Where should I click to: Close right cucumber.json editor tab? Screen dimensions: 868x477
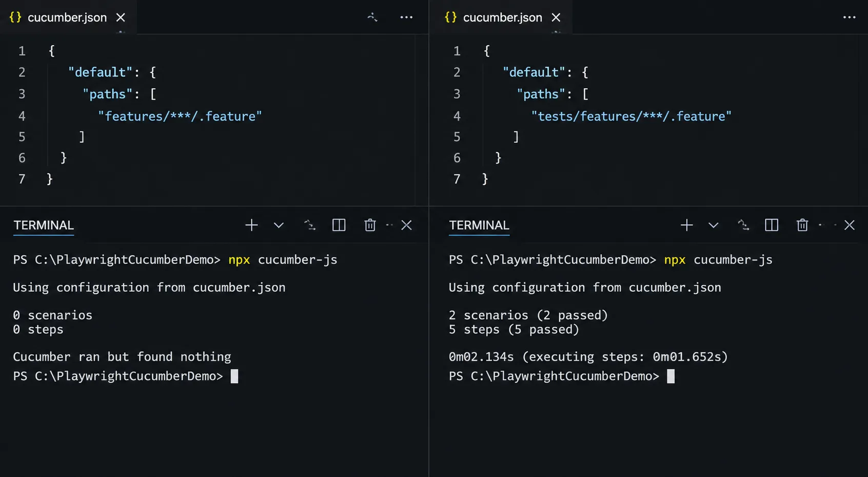(556, 17)
